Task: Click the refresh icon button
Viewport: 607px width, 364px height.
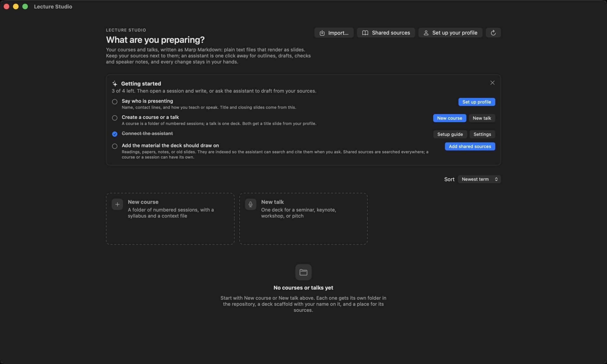Action: [493, 33]
